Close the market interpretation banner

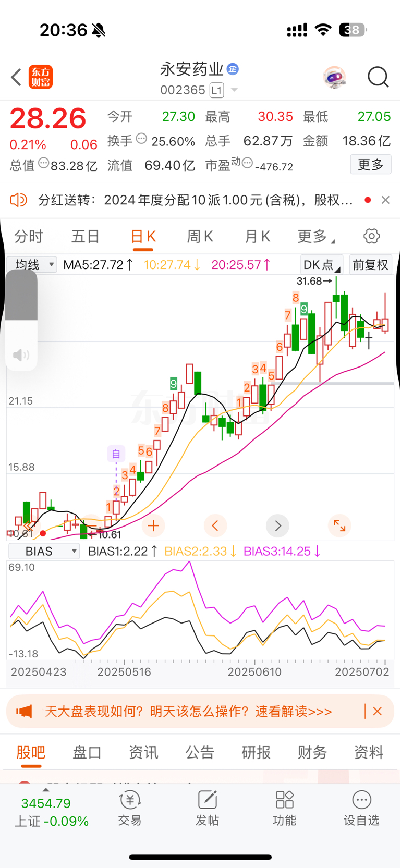pyautogui.click(x=378, y=711)
